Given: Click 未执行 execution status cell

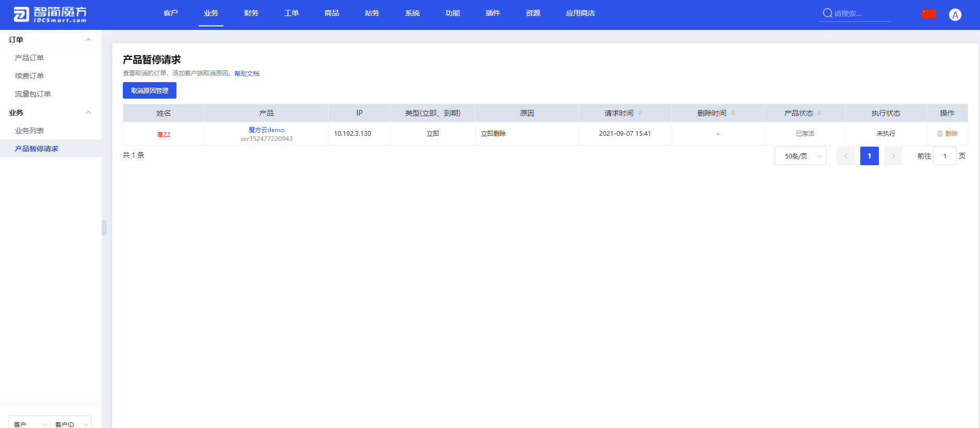Looking at the screenshot, I should pyautogui.click(x=886, y=134).
